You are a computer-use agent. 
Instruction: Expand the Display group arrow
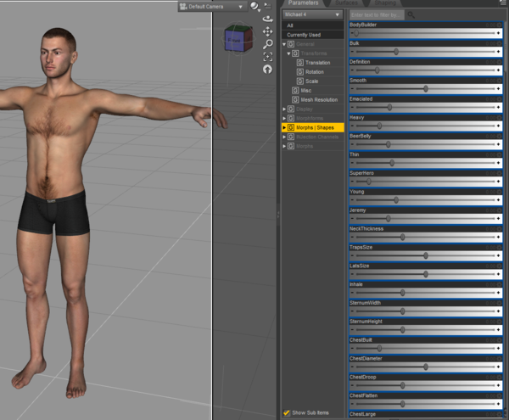[284, 109]
